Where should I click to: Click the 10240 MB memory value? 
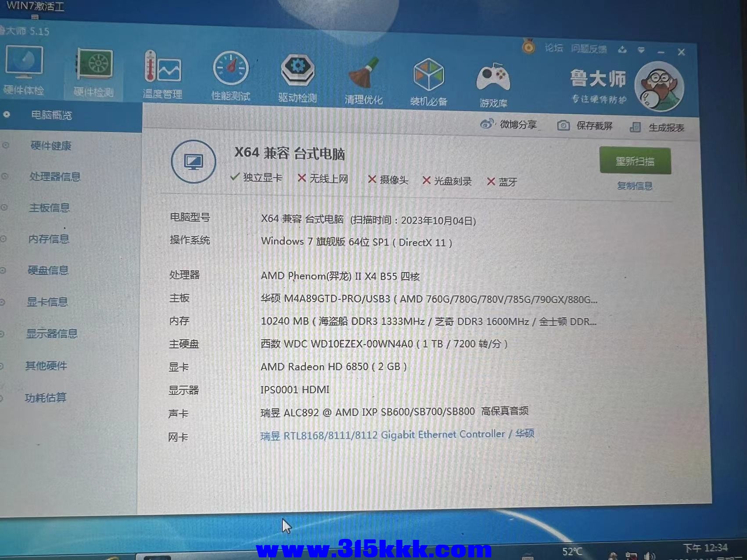pos(284,321)
